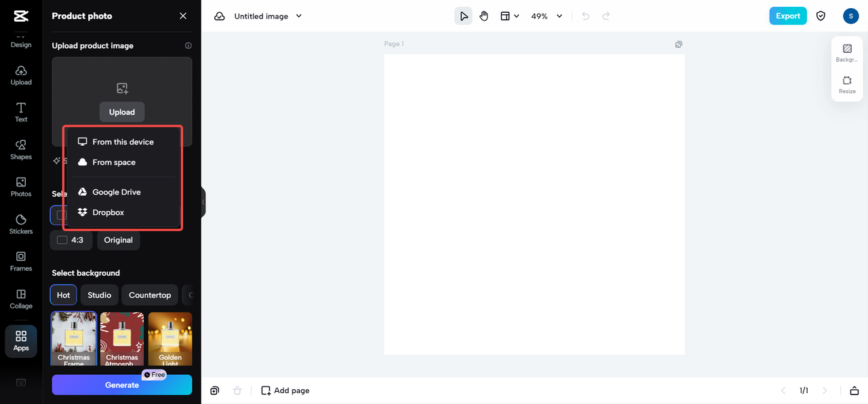Open the Frames panel

pos(21,262)
